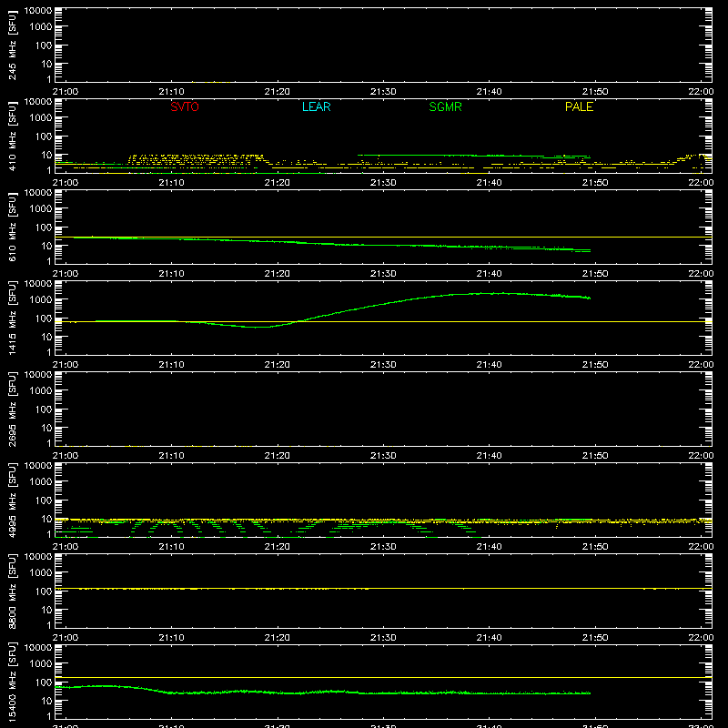The height and width of the screenshot is (728, 728).
Task: Select the 15400 MHz [SFU] axis title
Action: (13, 682)
